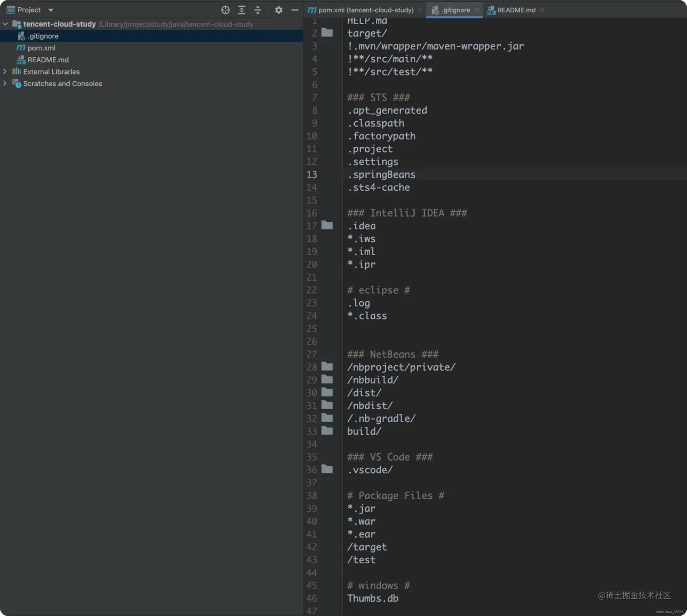Viewport: 687px width, 616px height.
Task: Click the Select Opened File locate icon
Action: [x=225, y=10]
